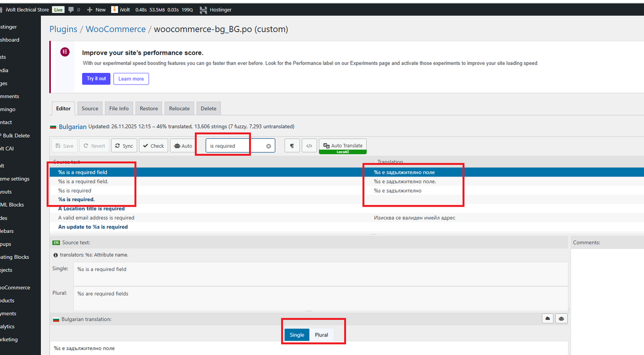Open Bulk Delete in the sidebar
Screen dimensions: 644x355
[x=15, y=135]
